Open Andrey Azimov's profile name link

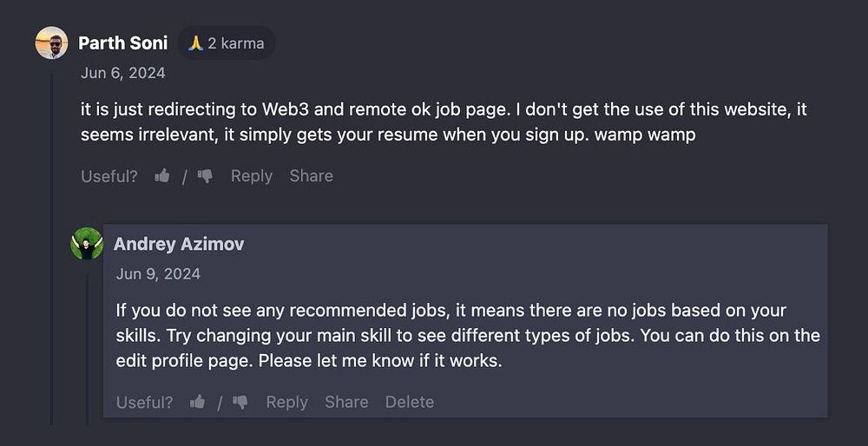click(179, 244)
